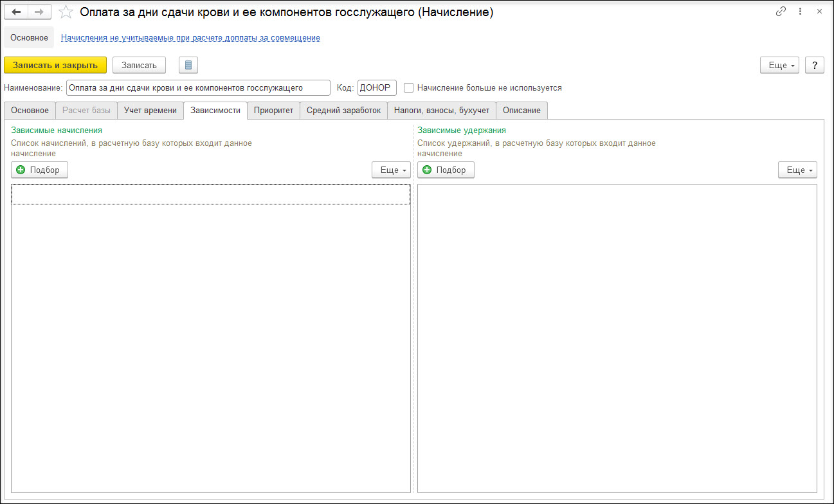Viewport: 834px width, 504px height.
Task: Open the report list icon next to Записать
Action: (x=188, y=65)
